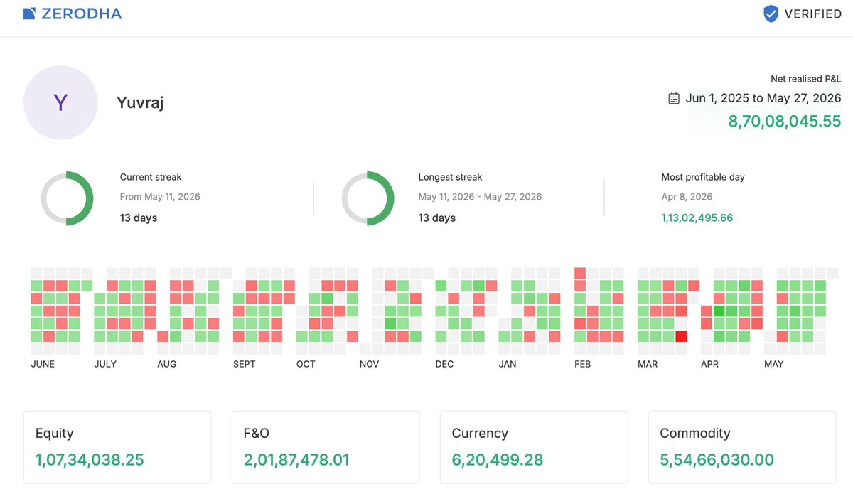Click the Apr 8, 2026 date text
The width and height of the screenshot is (853, 504).
(687, 197)
